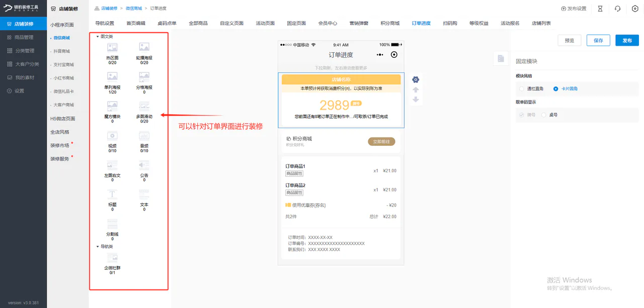
Task: Open 商品管理 in left sidebar
Action: click(x=24, y=37)
